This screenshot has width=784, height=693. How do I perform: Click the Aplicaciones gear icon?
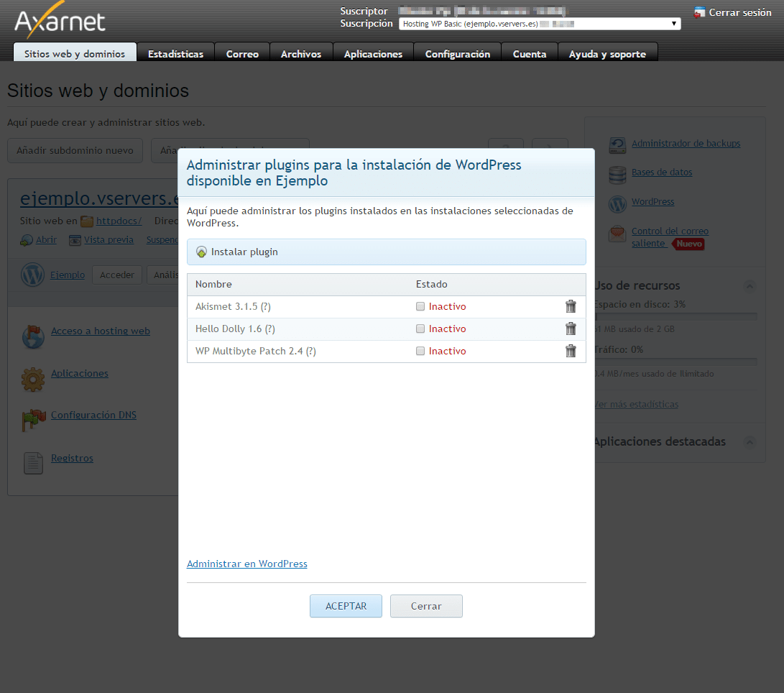tap(33, 379)
